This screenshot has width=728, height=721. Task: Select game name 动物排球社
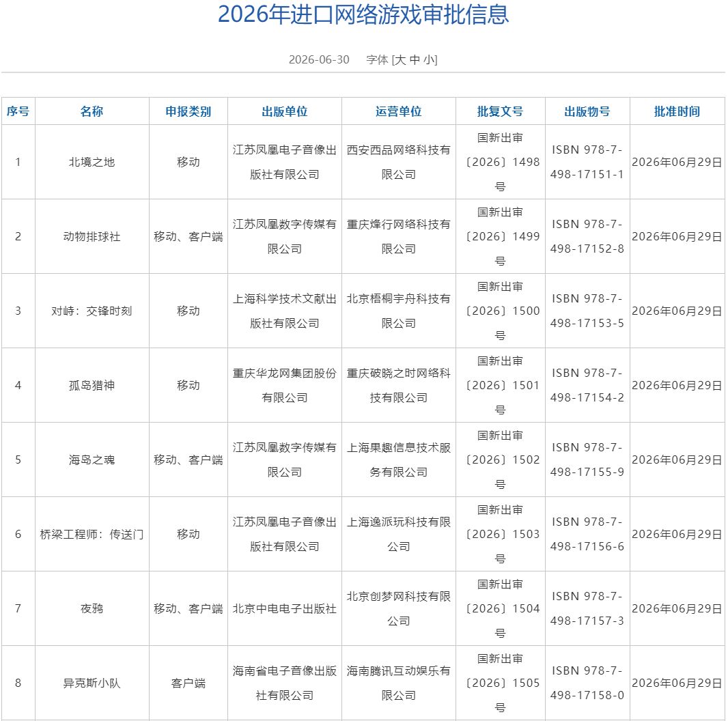pos(92,237)
